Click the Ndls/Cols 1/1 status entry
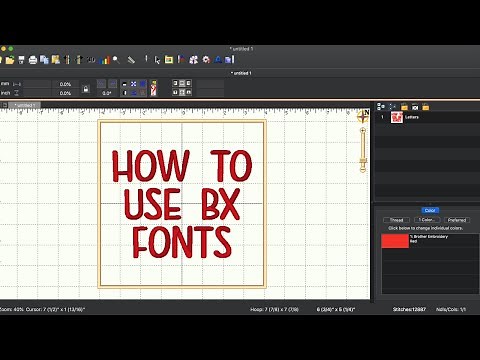 point(451,309)
